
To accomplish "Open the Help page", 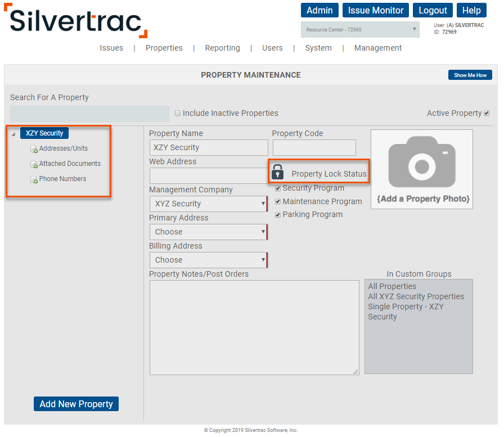I will click(471, 10).
